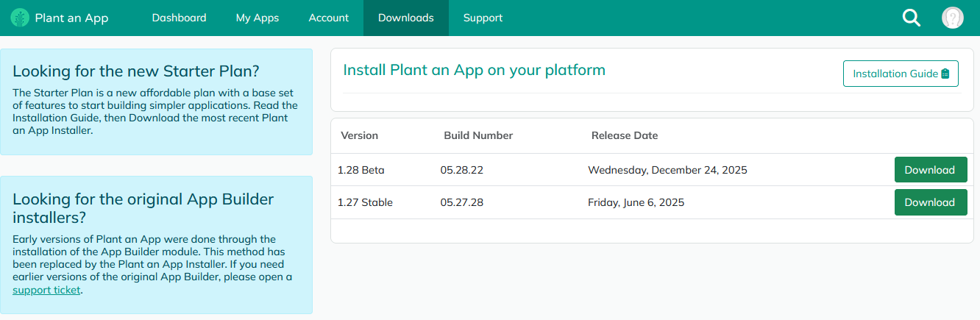Click the Friday, June 6, 2025 date
The image size is (980, 320).
tap(636, 202)
